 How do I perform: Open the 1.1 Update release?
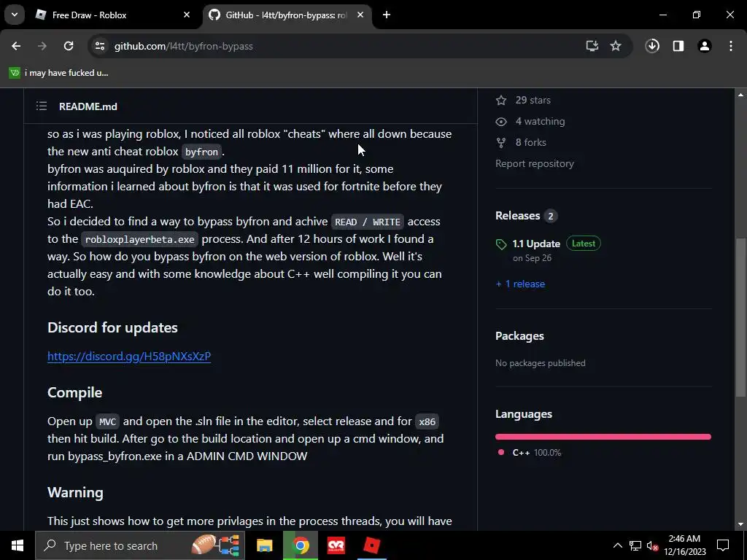click(x=536, y=244)
